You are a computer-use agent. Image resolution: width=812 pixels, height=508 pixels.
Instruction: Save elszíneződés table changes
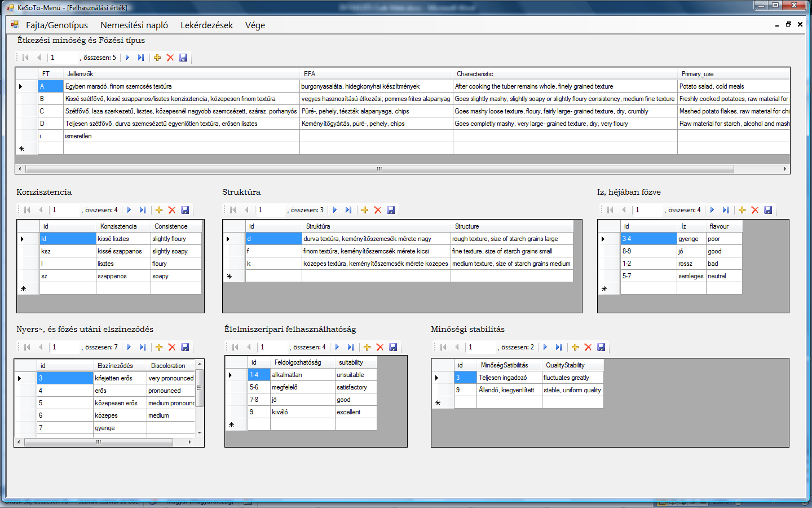tap(185, 347)
